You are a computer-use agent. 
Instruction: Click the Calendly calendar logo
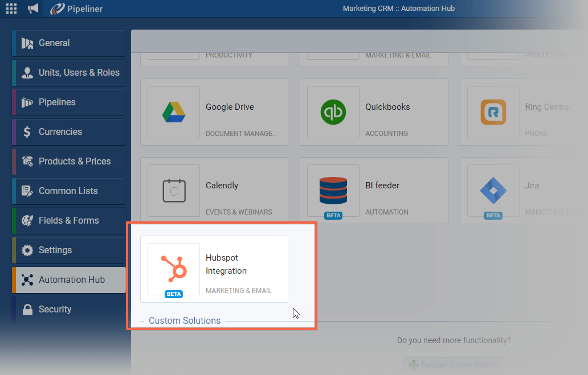[174, 191]
